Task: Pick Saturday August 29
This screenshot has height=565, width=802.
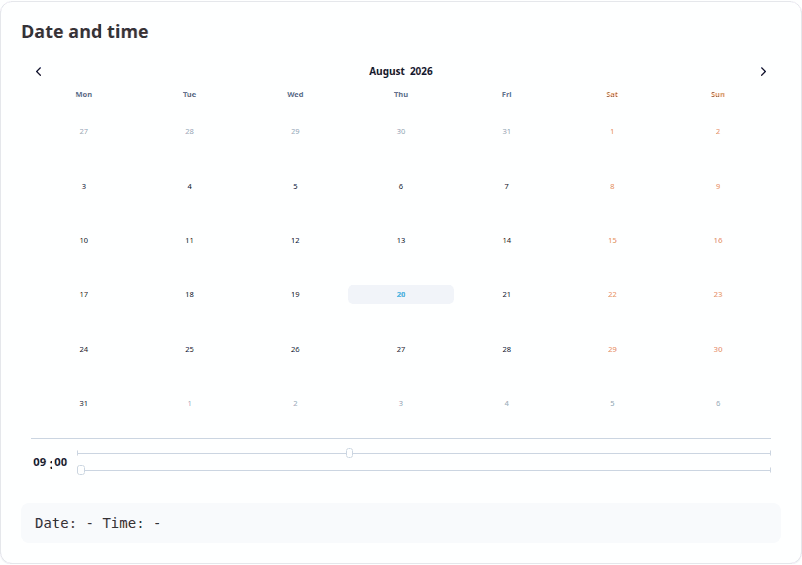Action: pos(612,350)
